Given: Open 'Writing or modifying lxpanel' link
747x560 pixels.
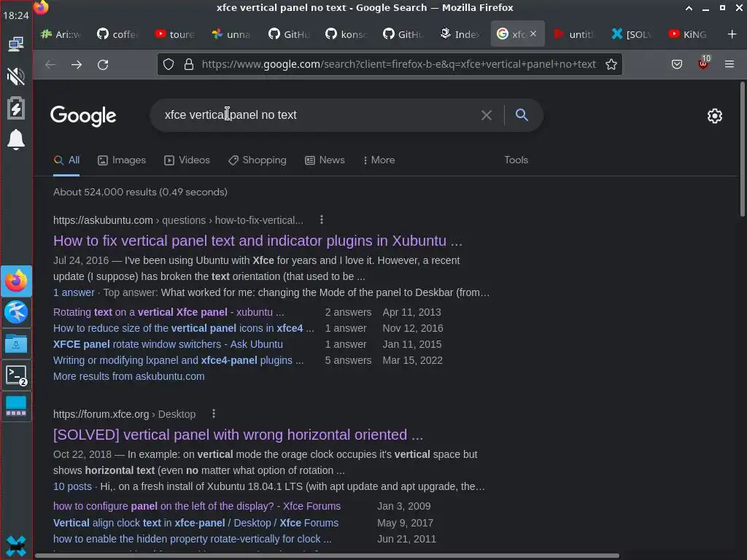Looking at the screenshot, I should click(x=178, y=360).
